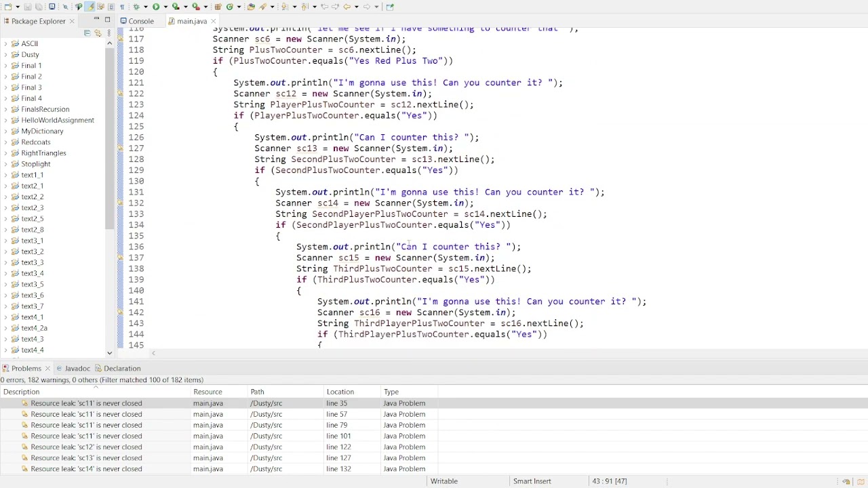The height and width of the screenshot is (488, 868).
Task: Select sc14 resource leak line 132 row
Action: point(434,469)
